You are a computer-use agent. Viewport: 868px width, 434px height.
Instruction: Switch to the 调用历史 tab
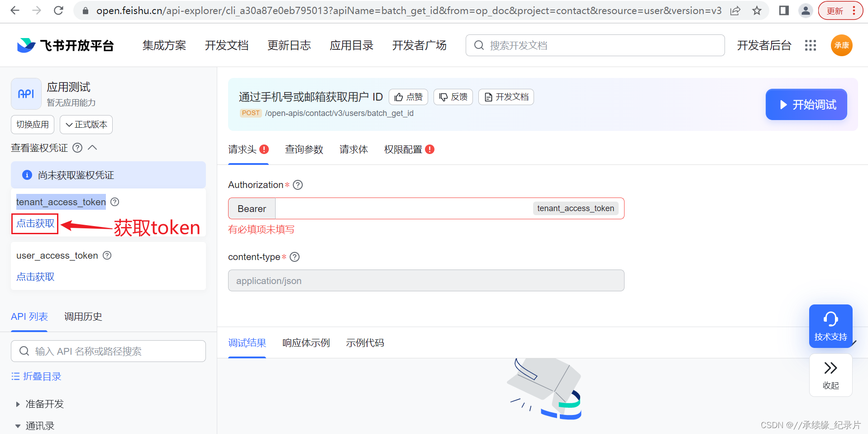[83, 317]
